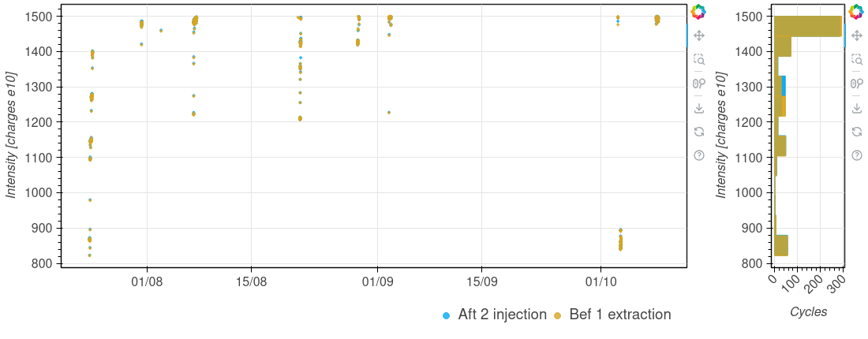Reset the histogram view
Screen dimensions: 868x339
(856, 132)
